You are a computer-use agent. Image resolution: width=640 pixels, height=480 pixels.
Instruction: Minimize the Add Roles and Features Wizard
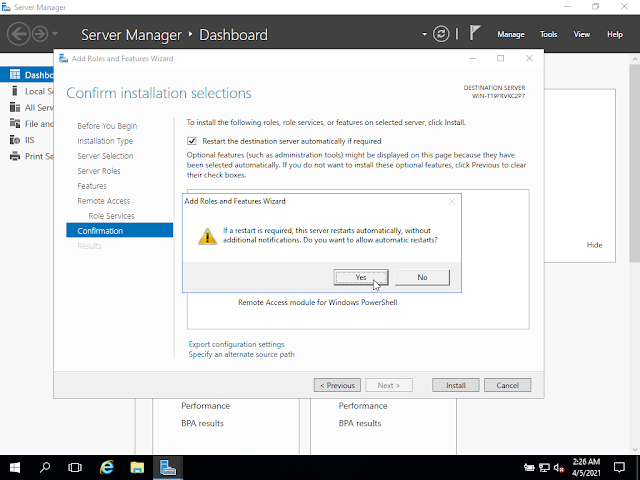[473, 58]
